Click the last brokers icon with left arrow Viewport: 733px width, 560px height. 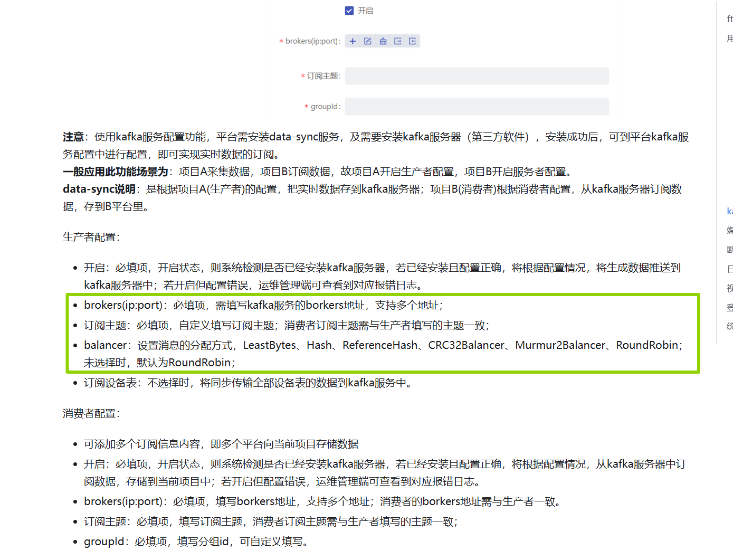pos(413,41)
